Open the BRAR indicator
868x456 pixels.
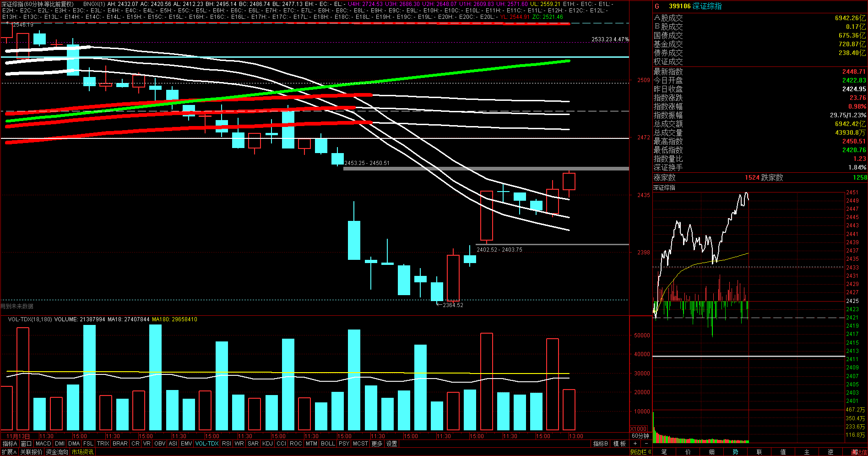[x=120, y=444]
